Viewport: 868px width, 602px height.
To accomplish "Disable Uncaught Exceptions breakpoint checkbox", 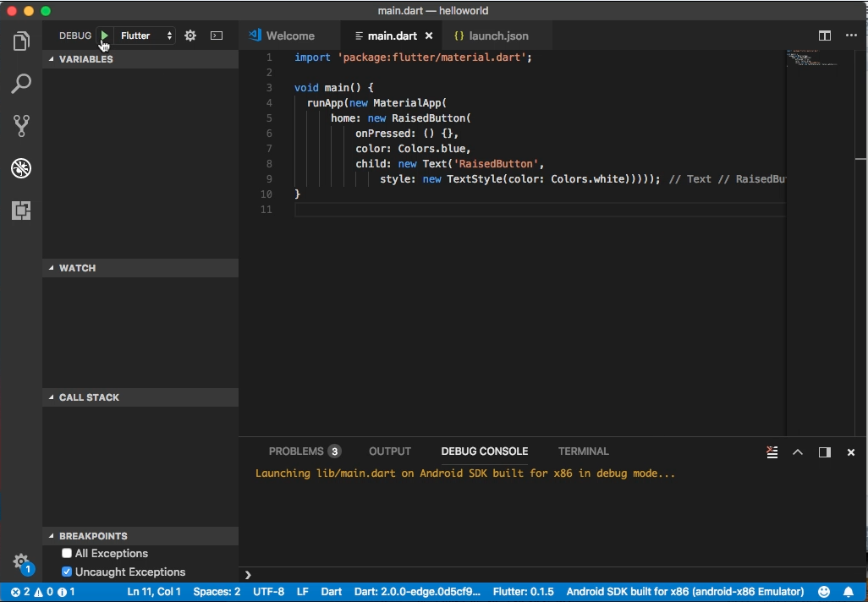I will pos(67,572).
